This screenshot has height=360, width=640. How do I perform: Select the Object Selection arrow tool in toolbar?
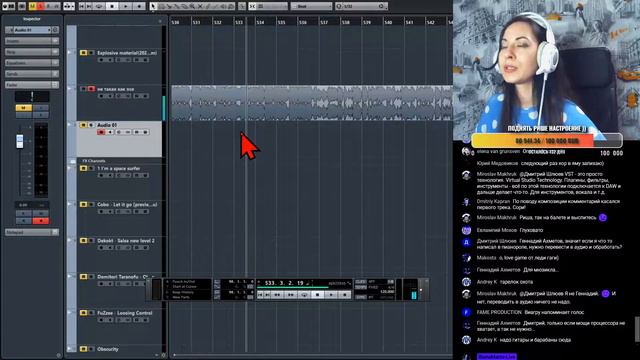[x=153, y=6]
